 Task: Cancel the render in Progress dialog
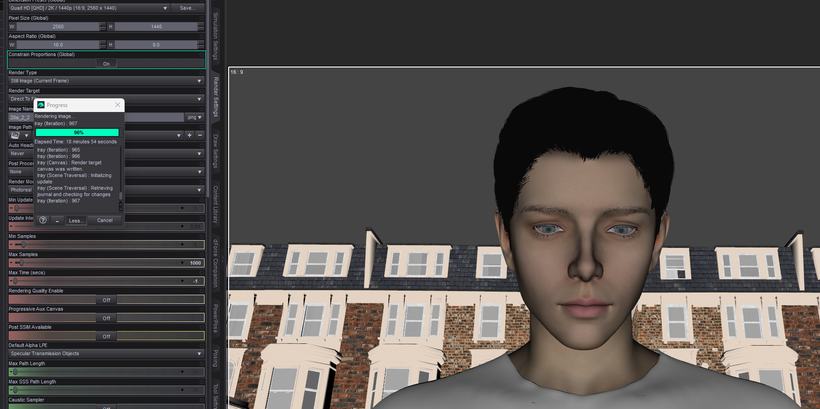(x=105, y=220)
